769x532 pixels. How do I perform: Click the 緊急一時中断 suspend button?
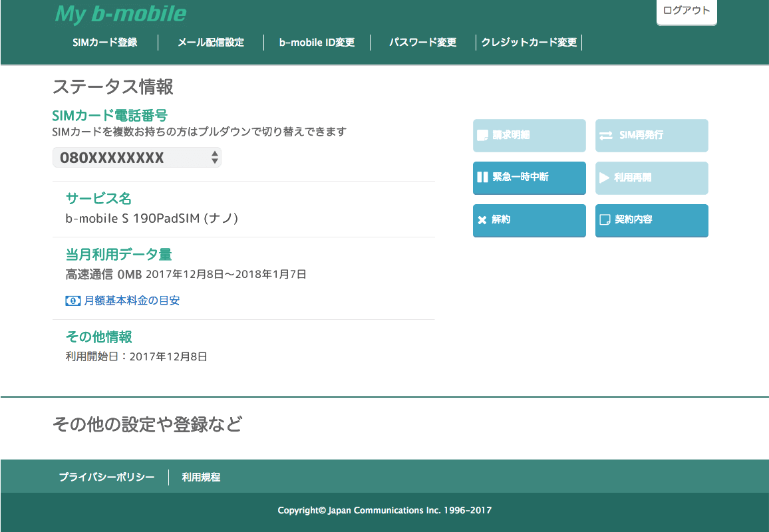pyautogui.click(x=529, y=178)
